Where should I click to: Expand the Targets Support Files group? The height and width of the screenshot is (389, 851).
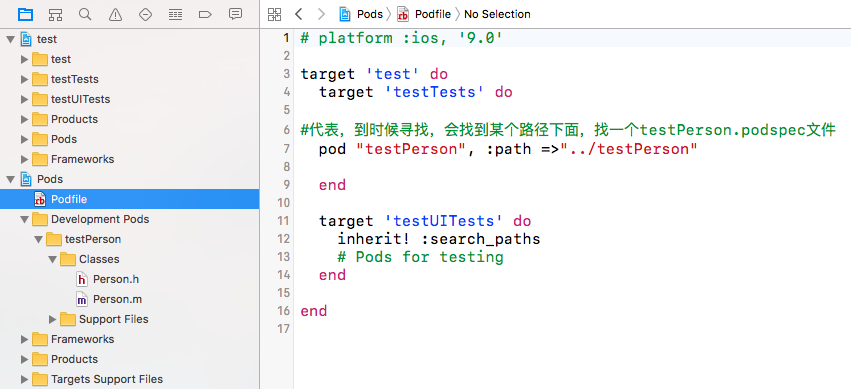24,379
